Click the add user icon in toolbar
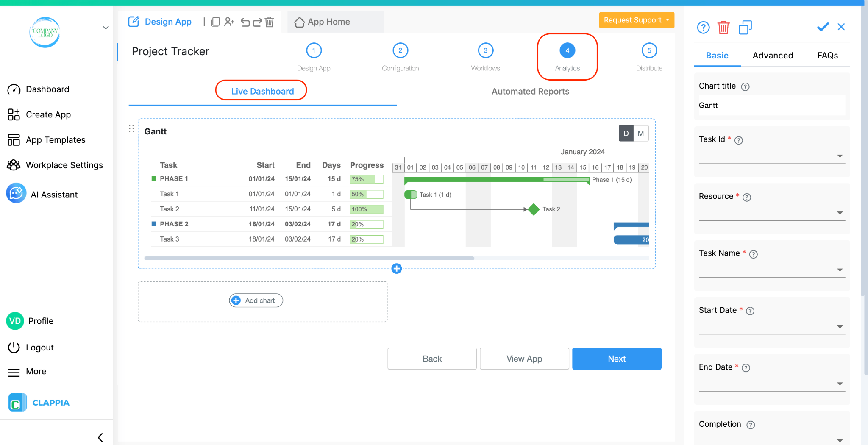The height and width of the screenshot is (445, 868). [229, 22]
